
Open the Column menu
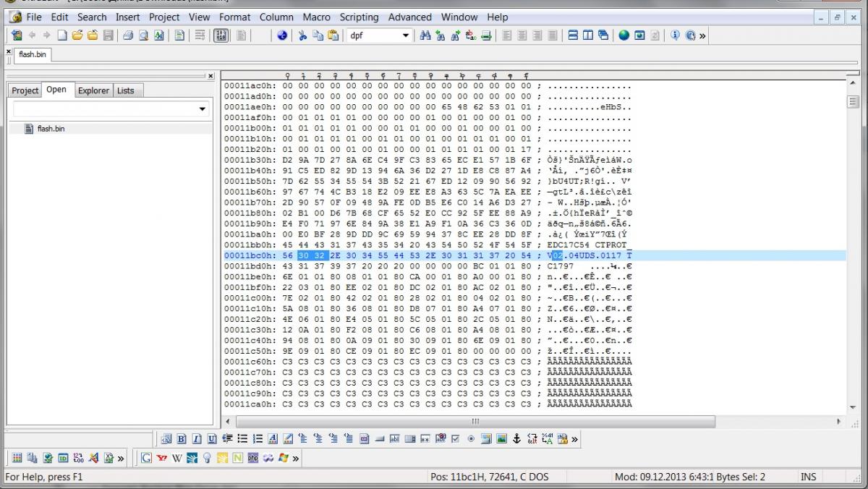coord(276,17)
